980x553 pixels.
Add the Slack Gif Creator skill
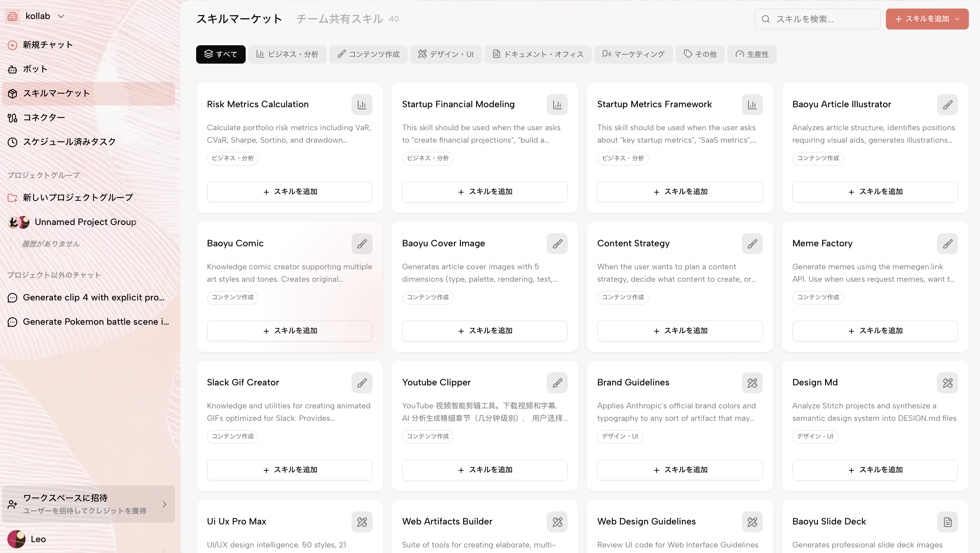point(290,470)
